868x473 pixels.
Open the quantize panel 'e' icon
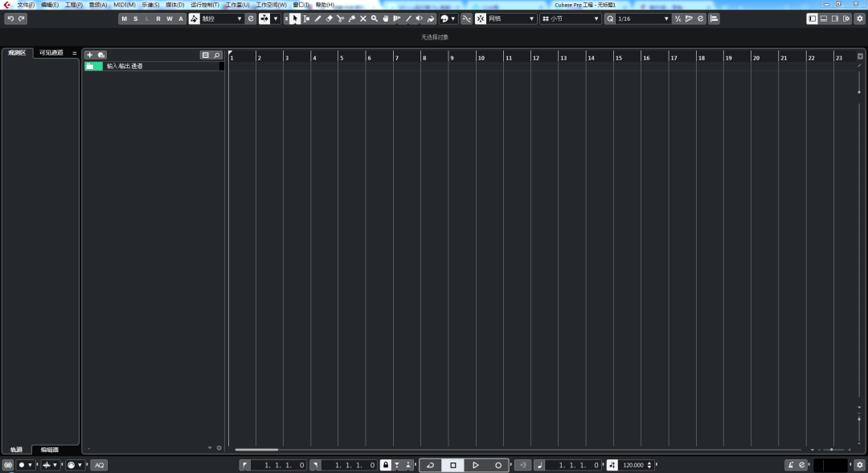(700, 18)
